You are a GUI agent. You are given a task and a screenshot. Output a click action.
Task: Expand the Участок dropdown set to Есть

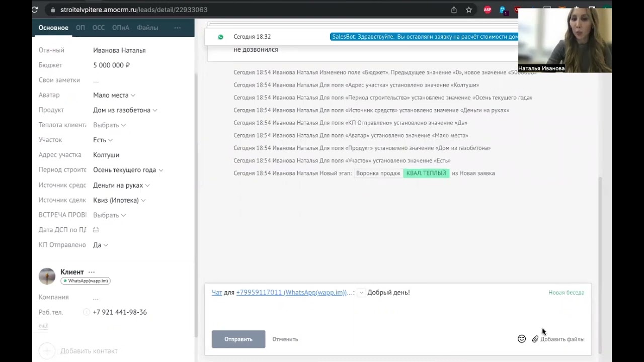[x=103, y=140]
